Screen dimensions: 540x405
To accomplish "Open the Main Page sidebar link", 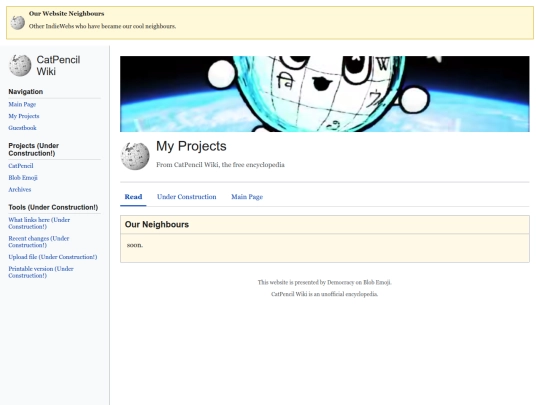I will (22, 104).
